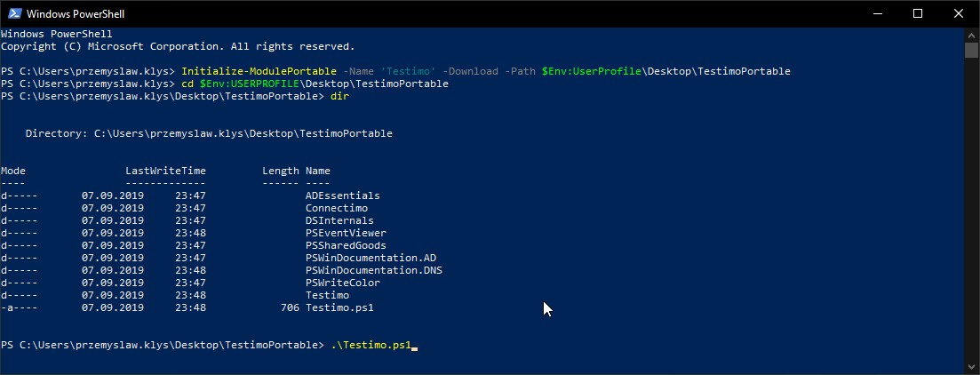Maximize the Windows PowerShell window
The image size is (980, 375).
coord(918,14)
